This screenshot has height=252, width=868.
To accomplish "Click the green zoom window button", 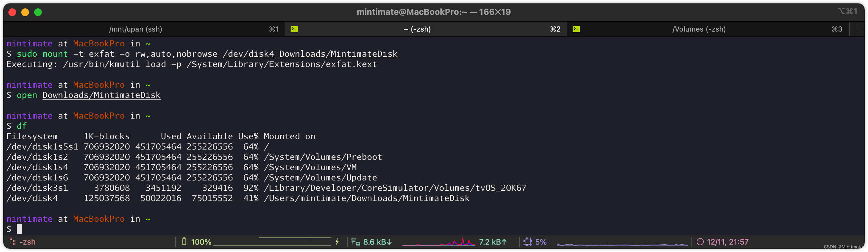I will 38,13.
